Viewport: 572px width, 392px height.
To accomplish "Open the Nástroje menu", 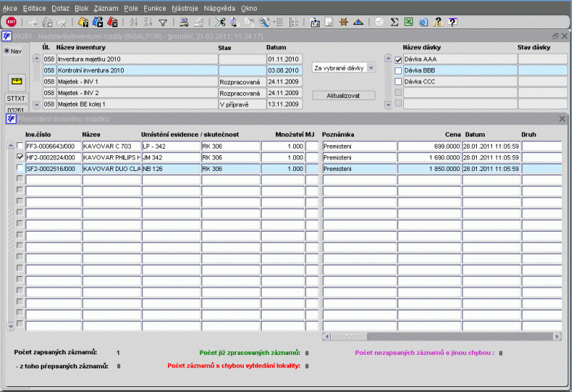I will (185, 9).
